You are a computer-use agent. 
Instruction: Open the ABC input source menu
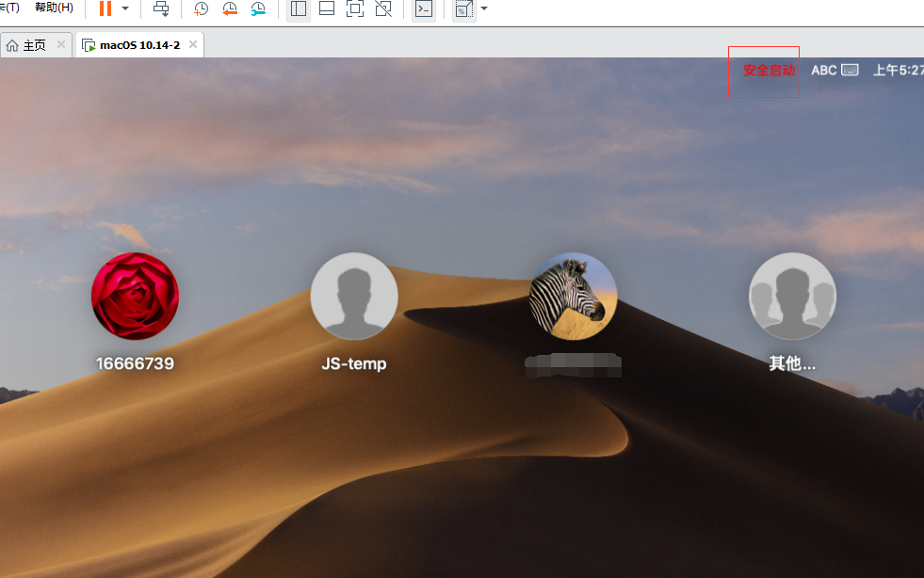(835, 70)
